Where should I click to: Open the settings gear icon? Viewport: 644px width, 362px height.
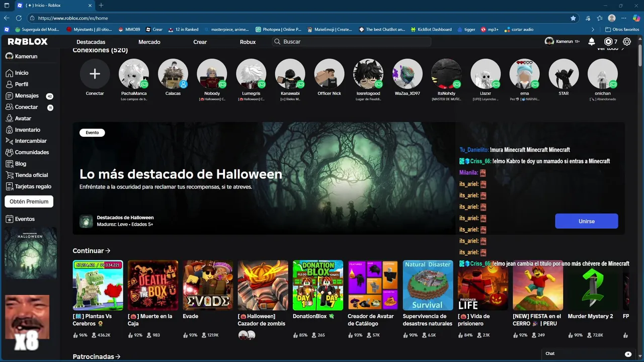627,42
